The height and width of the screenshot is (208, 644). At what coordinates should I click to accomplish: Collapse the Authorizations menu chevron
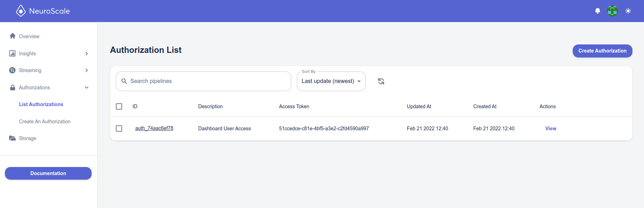[87, 88]
